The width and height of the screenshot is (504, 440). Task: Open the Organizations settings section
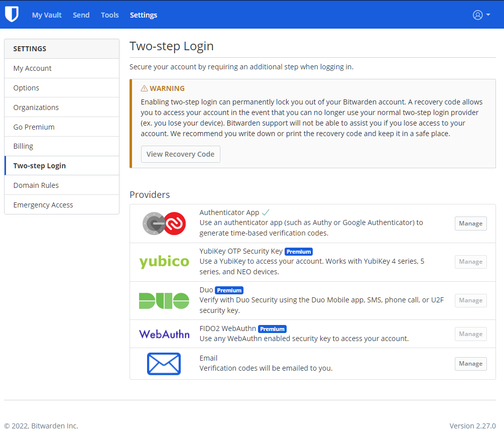click(36, 107)
